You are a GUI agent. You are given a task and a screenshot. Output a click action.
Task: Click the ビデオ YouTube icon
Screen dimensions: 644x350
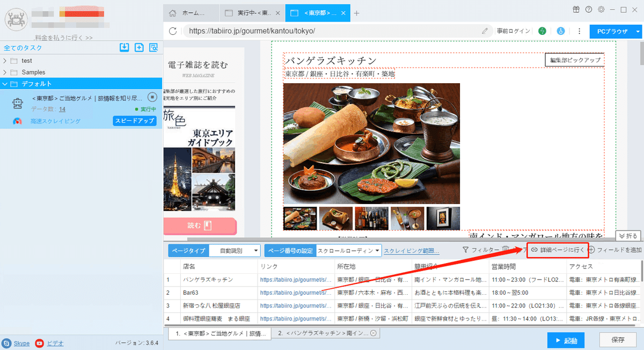tap(39, 343)
